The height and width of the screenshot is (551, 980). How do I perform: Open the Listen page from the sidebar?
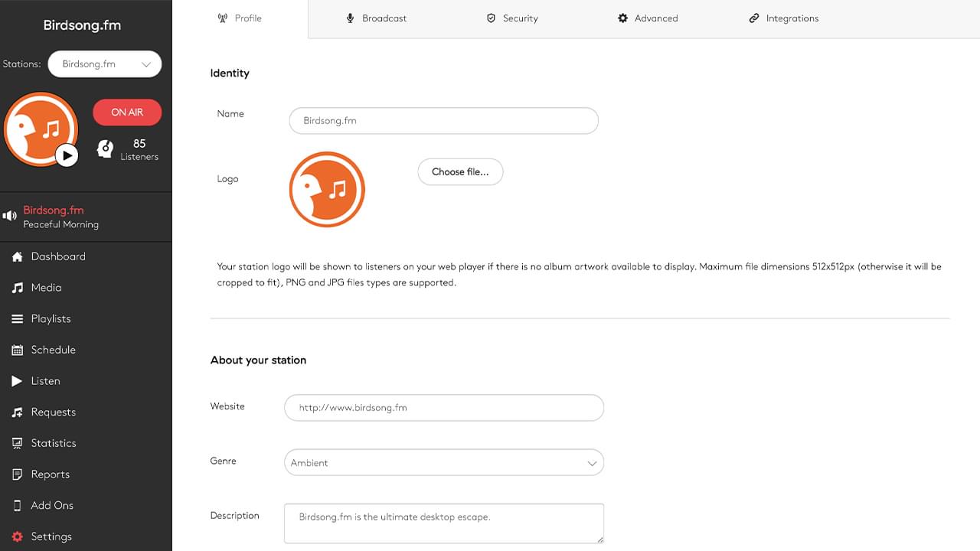(x=45, y=380)
